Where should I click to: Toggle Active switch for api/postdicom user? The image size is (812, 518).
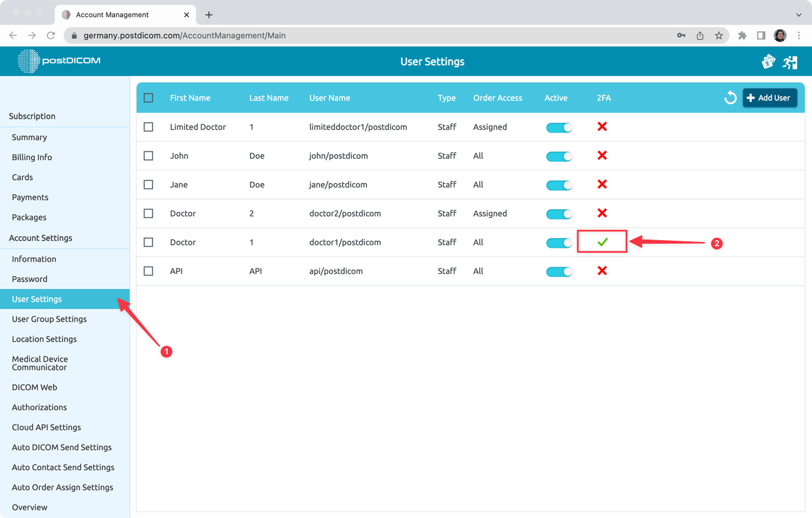click(x=559, y=271)
